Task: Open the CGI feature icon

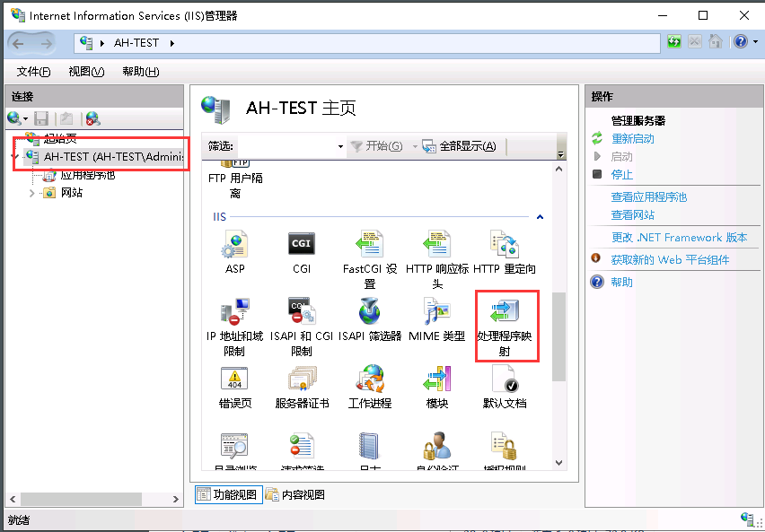Action: pos(301,245)
